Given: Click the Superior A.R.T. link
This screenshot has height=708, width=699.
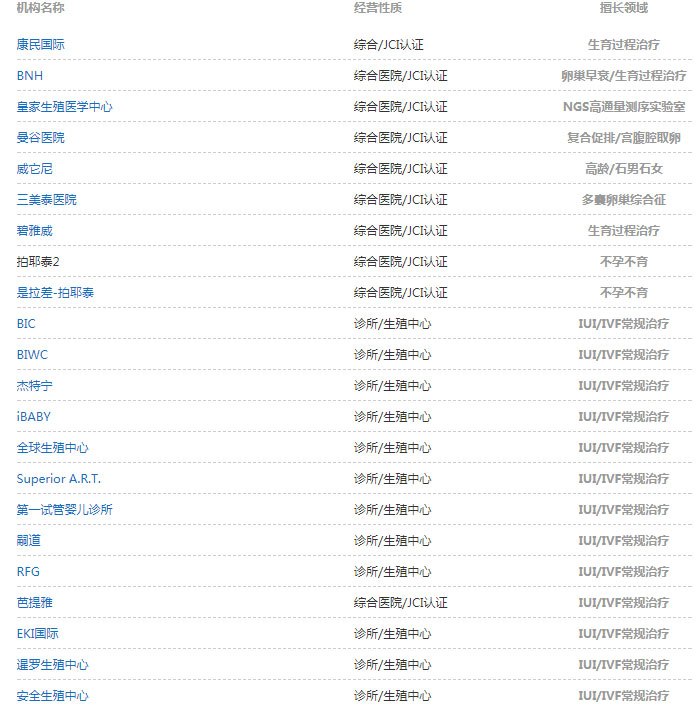Looking at the screenshot, I should pos(58,479).
